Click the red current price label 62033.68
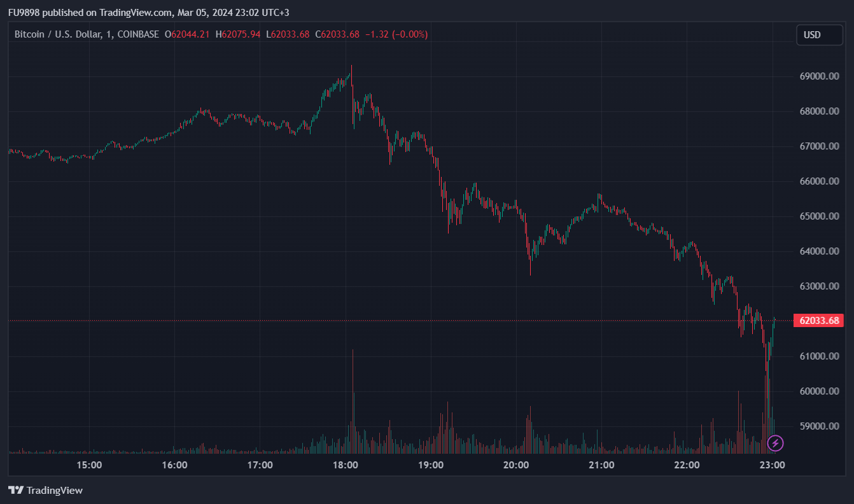Viewport: 854px width, 504px height. (x=818, y=321)
